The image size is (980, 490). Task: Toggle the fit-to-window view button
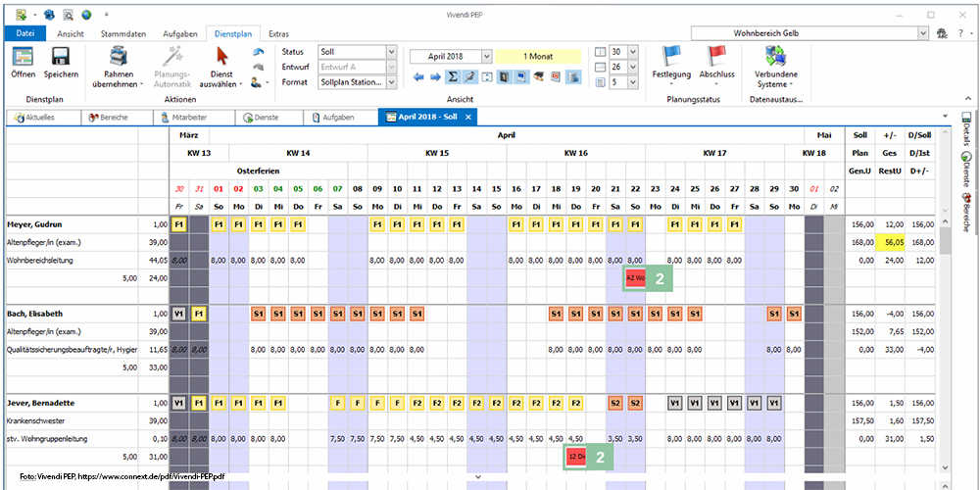click(487, 76)
